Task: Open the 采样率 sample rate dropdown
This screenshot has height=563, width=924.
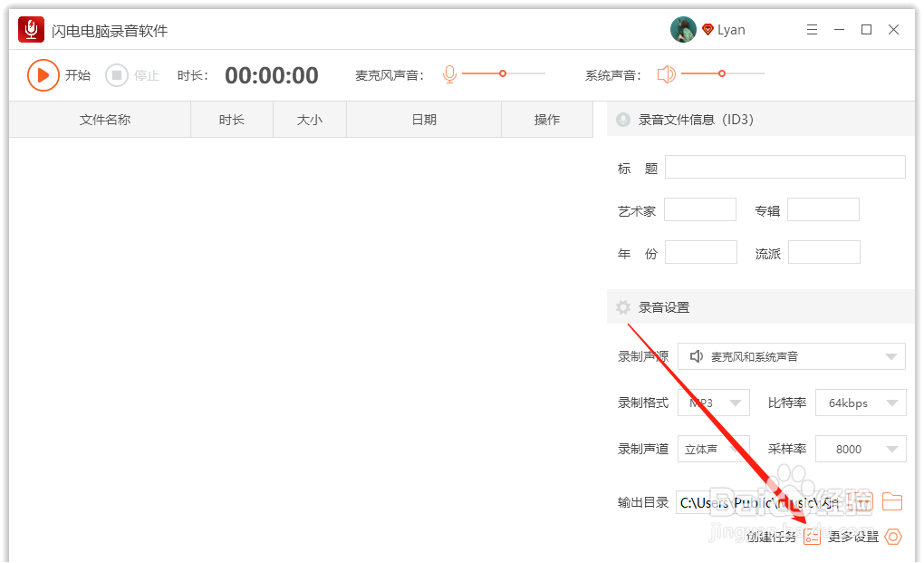Action: (861, 448)
